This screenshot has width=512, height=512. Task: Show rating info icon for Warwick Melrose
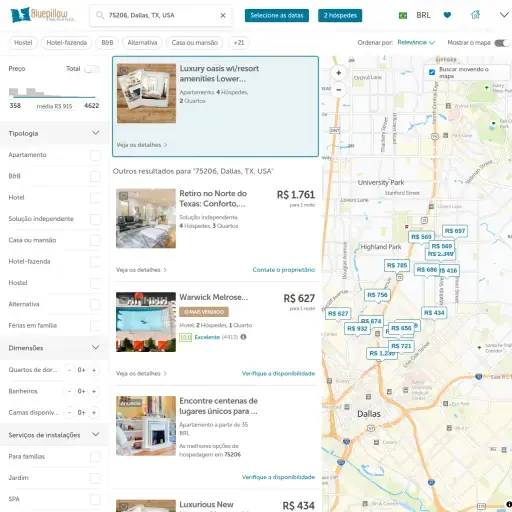pos(243,337)
